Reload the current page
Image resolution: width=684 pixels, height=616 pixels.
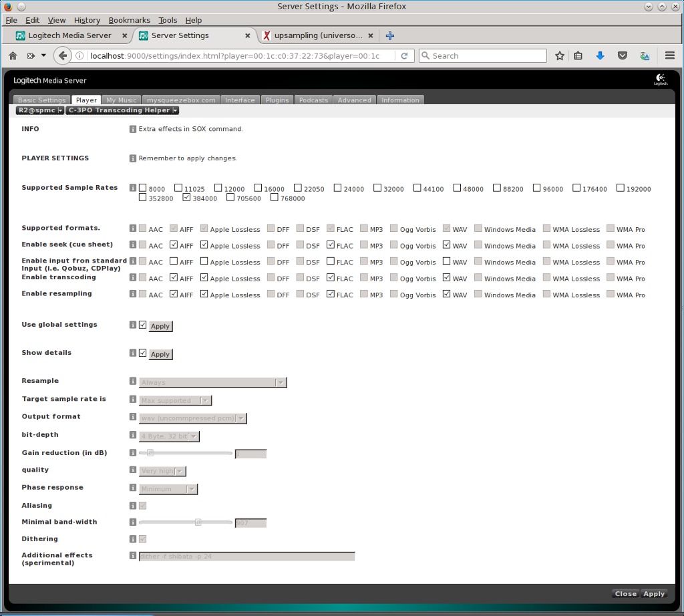(x=404, y=56)
